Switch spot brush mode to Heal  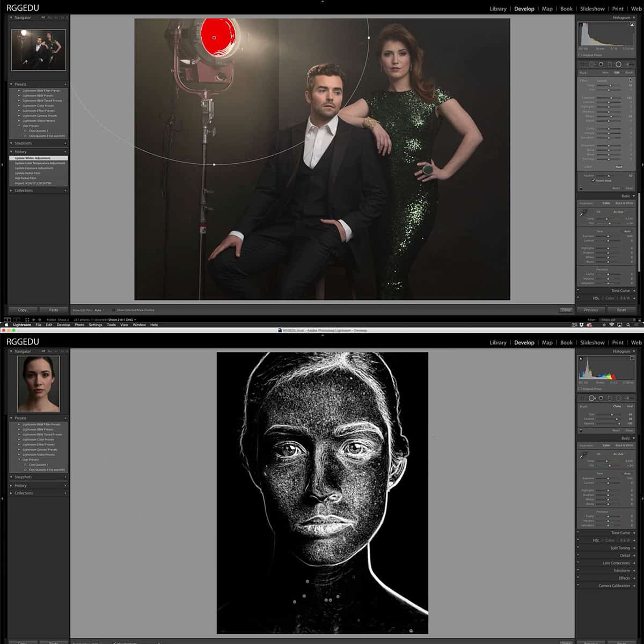click(630, 406)
